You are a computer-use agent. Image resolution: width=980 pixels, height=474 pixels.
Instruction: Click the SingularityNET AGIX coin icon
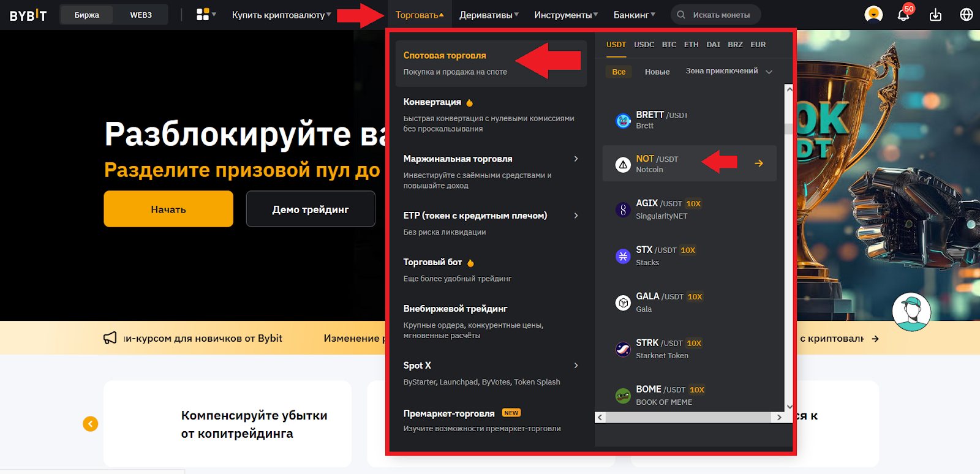(623, 210)
